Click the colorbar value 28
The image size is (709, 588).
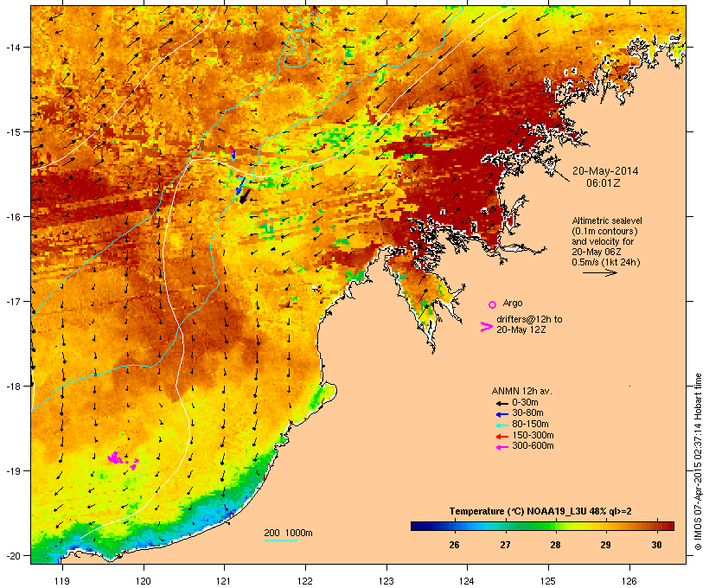555,545
